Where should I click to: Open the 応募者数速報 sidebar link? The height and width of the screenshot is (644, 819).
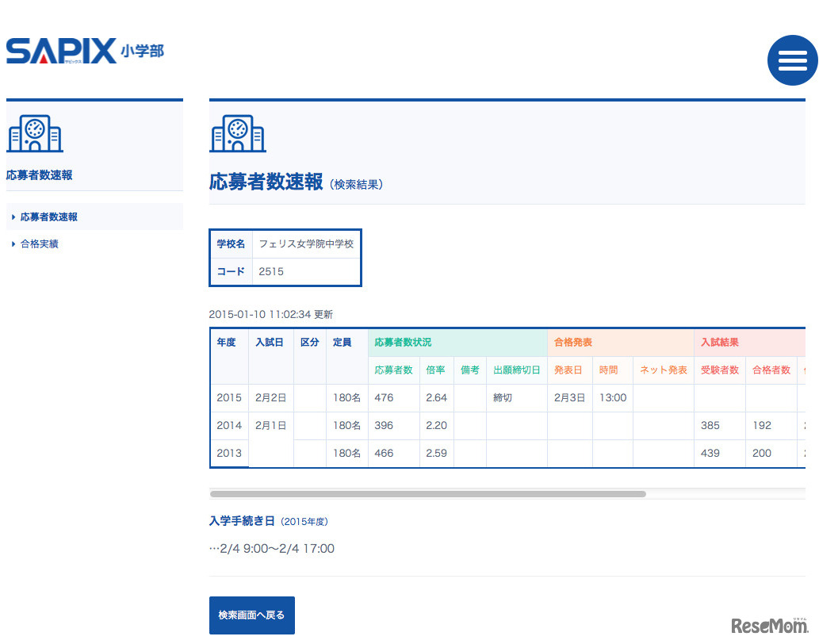tap(48, 217)
